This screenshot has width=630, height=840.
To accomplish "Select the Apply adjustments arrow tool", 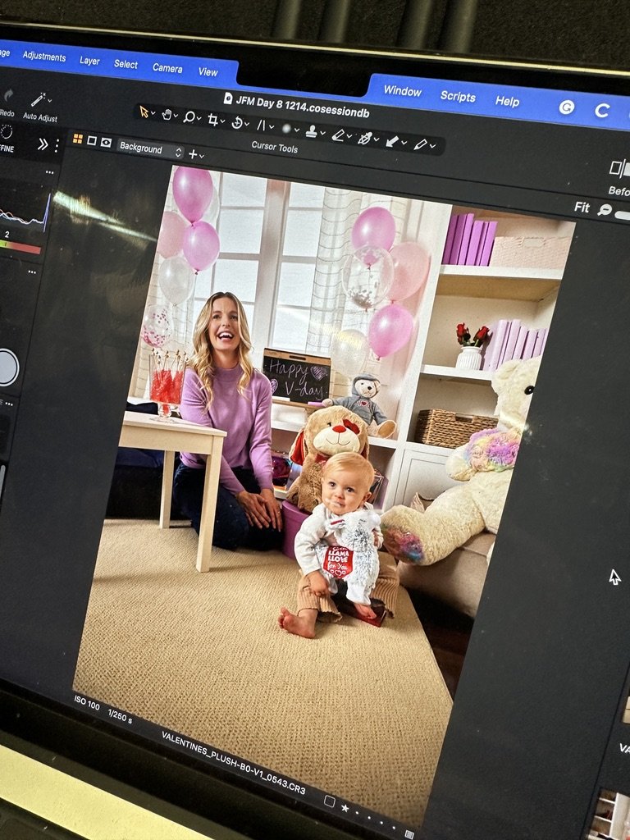I will click(392, 141).
